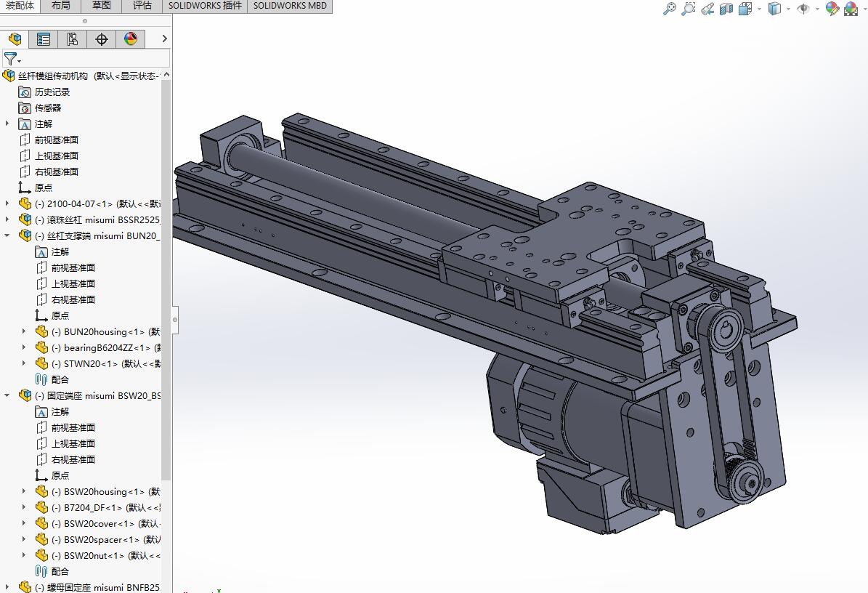Collapse the 固定端座 misumi BSW20 subassembly
Image resolution: width=868 pixels, height=593 pixels.
click(x=7, y=395)
